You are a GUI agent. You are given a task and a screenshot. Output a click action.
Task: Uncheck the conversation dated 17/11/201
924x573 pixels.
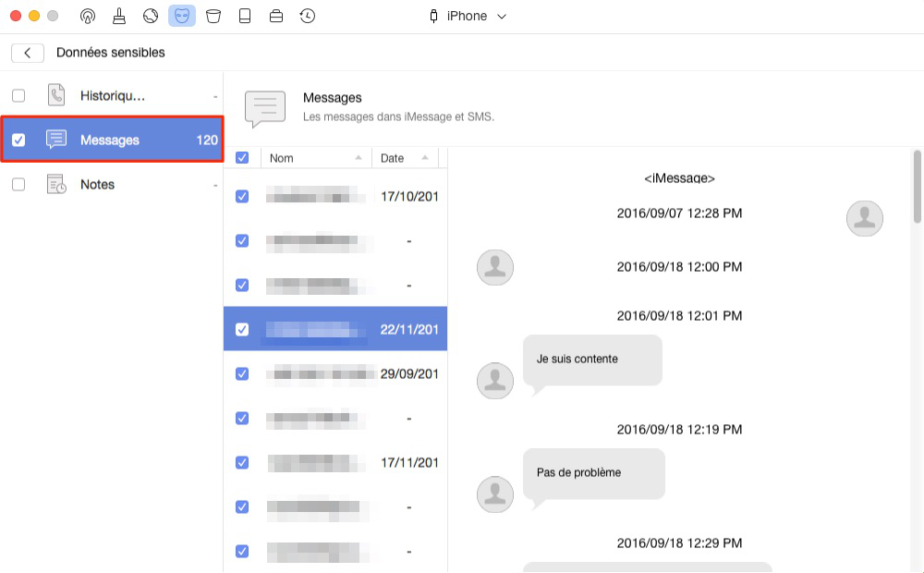[241, 462]
